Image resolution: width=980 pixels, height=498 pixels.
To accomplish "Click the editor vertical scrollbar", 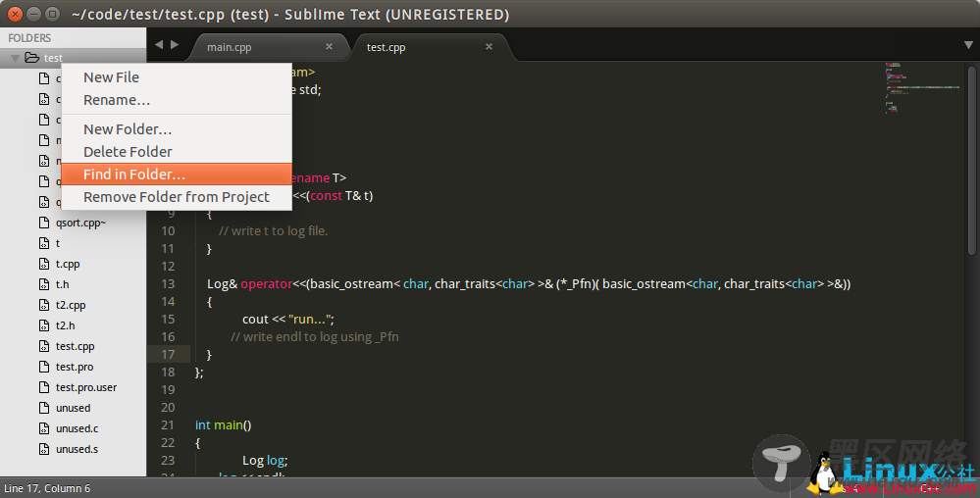I will point(972,160).
